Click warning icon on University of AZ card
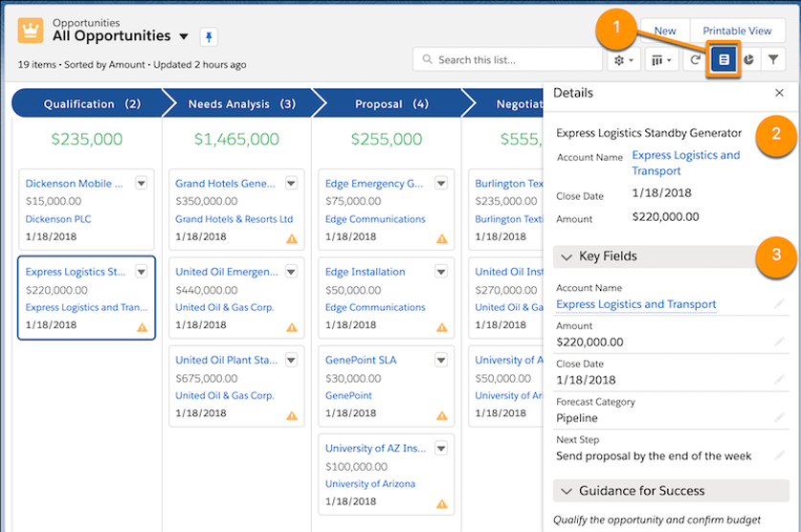Screen dimensions: 801x532 point(442,504)
